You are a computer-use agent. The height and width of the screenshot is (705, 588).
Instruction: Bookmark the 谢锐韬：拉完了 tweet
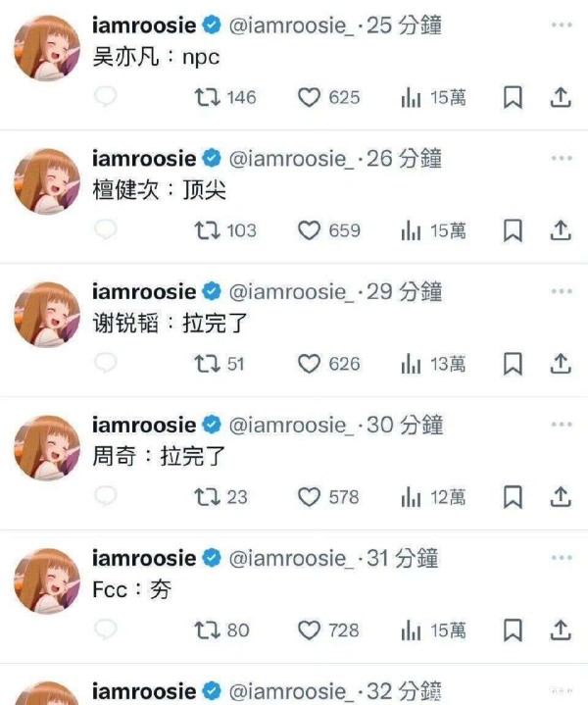tap(513, 364)
